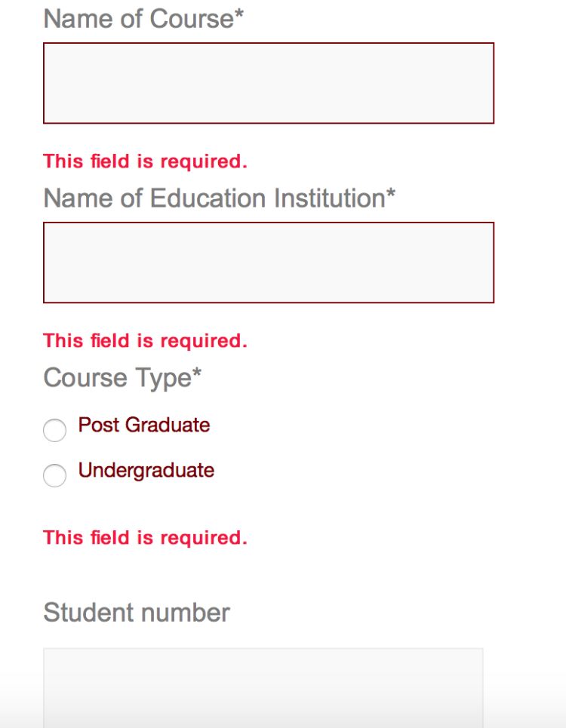566x728 pixels.
Task: Click the Post Graduate option label text
Action: pyautogui.click(x=144, y=425)
